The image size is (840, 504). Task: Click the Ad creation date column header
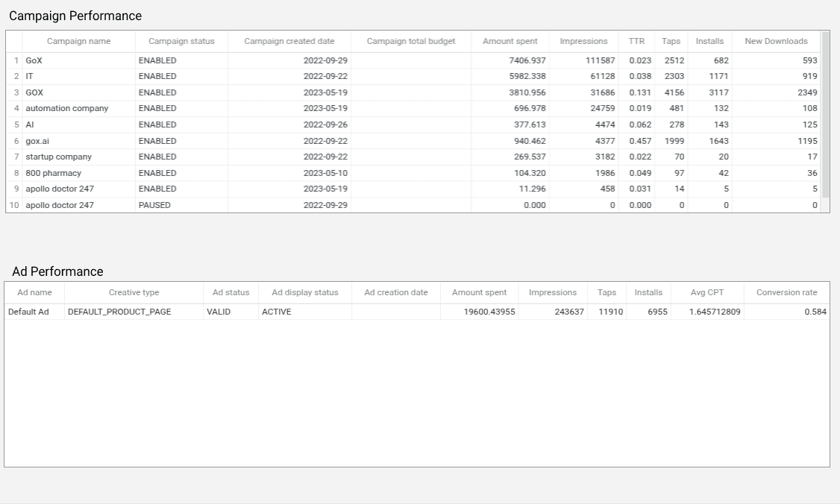pyautogui.click(x=396, y=292)
